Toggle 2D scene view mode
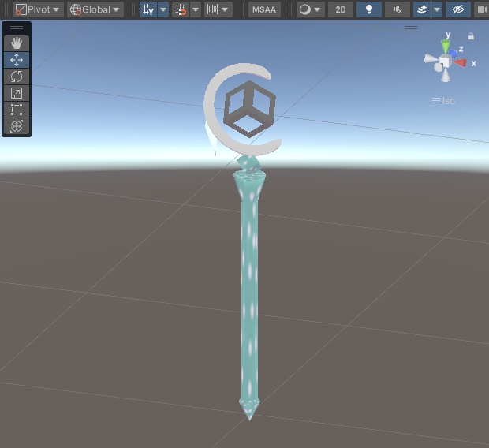This screenshot has height=448, width=489. pyautogui.click(x=341, y=9)
